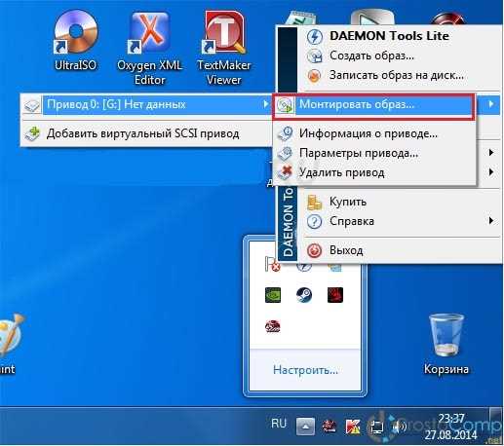Expand arrow beside Монтировать образ row
The width and height of the screenshot is (504, 446).
(x=491, y=104)
